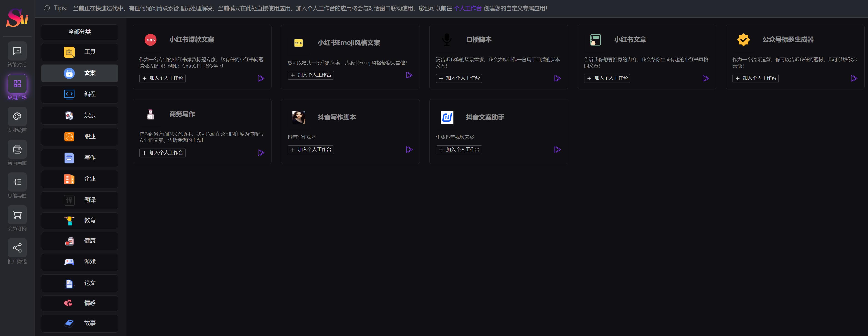This screenshot has width=868, height=336.
Task: Start 商务写作 via its play arrow
Action: click(261, 153)
